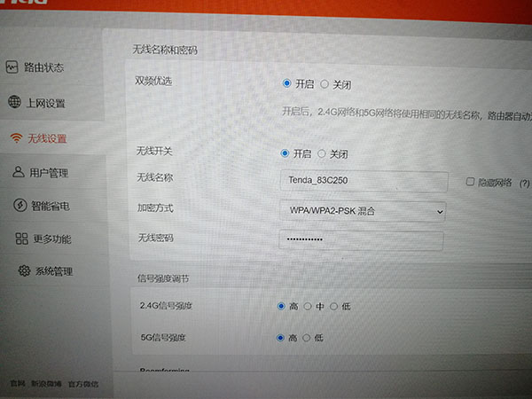Open the 新浪微博 footer link
Viewport: 532px width, 399px height.
click(x=46, y=384)
